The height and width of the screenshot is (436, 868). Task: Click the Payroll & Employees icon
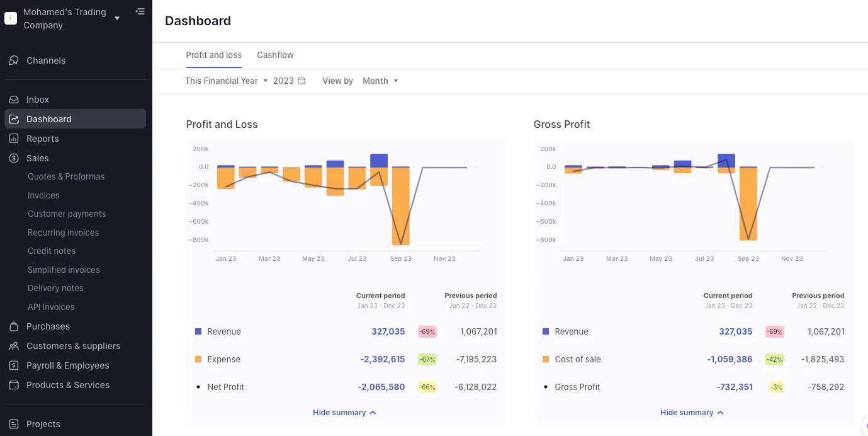(13, 365)
